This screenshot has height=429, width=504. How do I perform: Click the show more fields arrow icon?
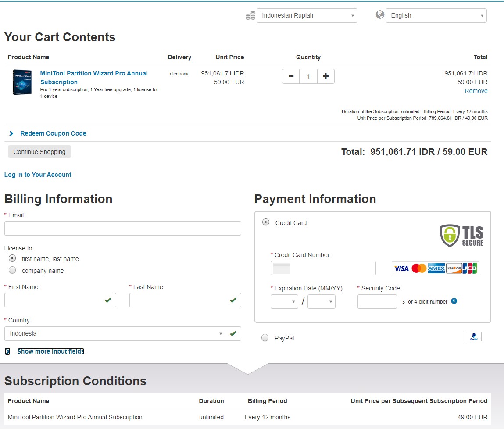tap(7, 351)
